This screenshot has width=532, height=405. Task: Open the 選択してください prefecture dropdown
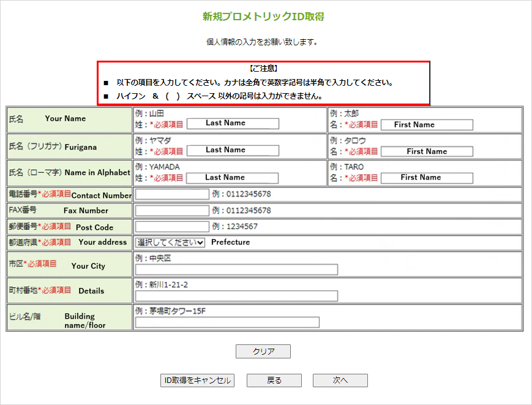(x=170, y=243)
